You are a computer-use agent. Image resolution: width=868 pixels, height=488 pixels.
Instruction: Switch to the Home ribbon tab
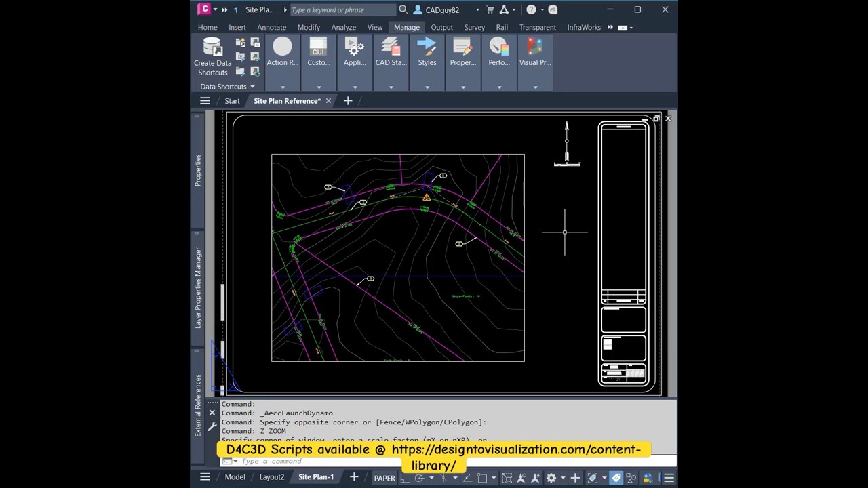[208, 27]
